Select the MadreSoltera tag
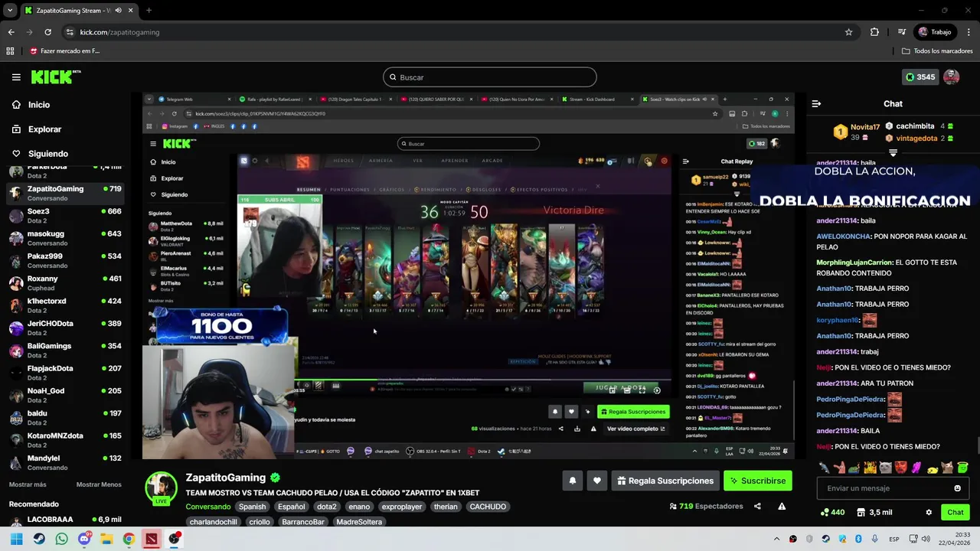Screen dimensions: 980x551 pyautogui.click(x=359, y=522)
